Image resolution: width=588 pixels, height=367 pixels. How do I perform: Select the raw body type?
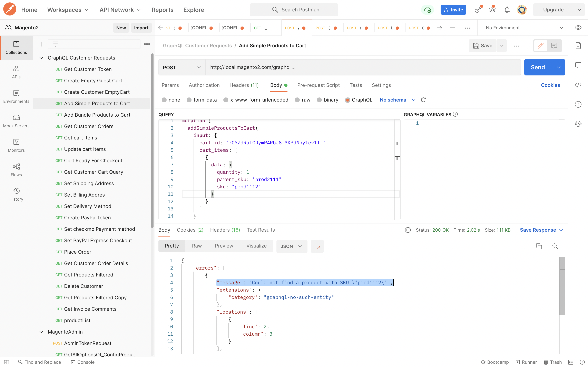297,100
